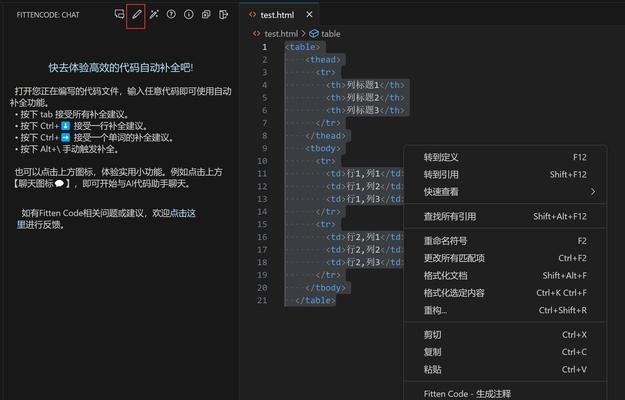Close the test.html editor tab
625x400 pixels.
click(x=309, y=15)
